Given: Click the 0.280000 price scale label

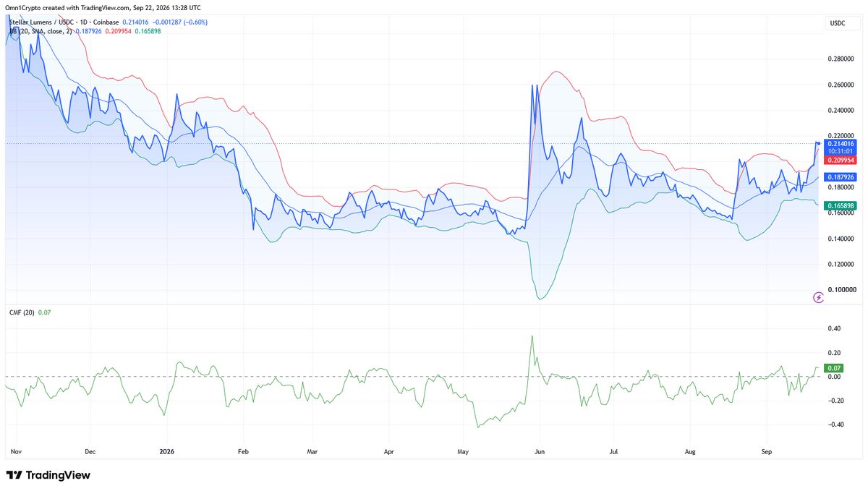Looking at the screenshot, I should click(840, 59).
